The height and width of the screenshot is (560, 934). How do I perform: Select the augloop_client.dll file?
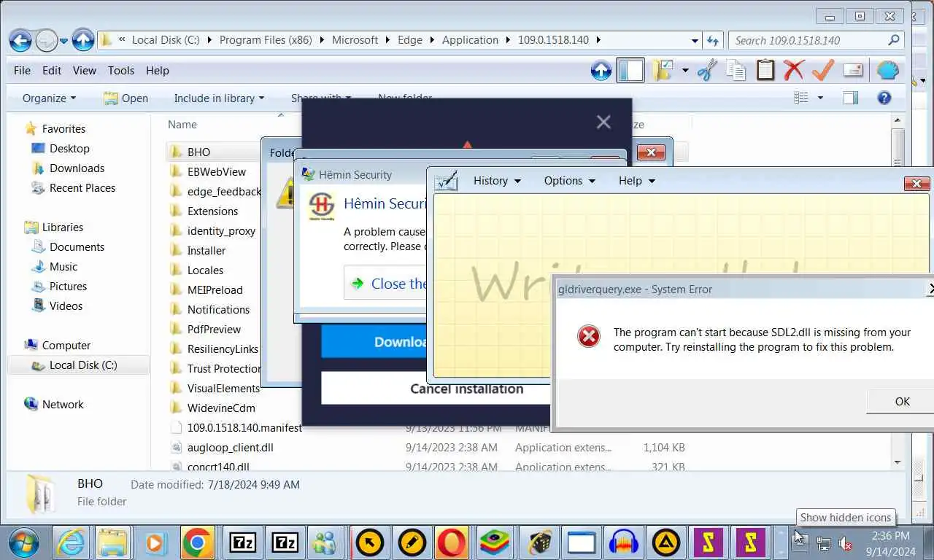click(x=230, y=448)
